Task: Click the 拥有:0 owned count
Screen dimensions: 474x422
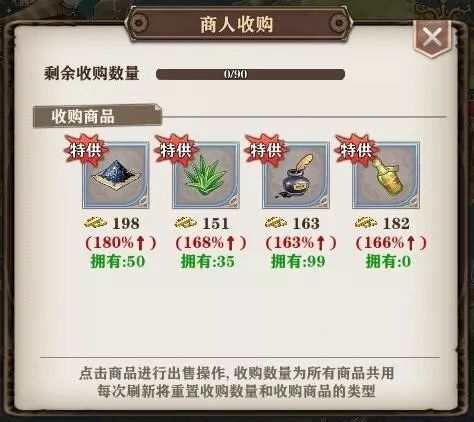Action: pyautogui.click(x=388, y=261)
